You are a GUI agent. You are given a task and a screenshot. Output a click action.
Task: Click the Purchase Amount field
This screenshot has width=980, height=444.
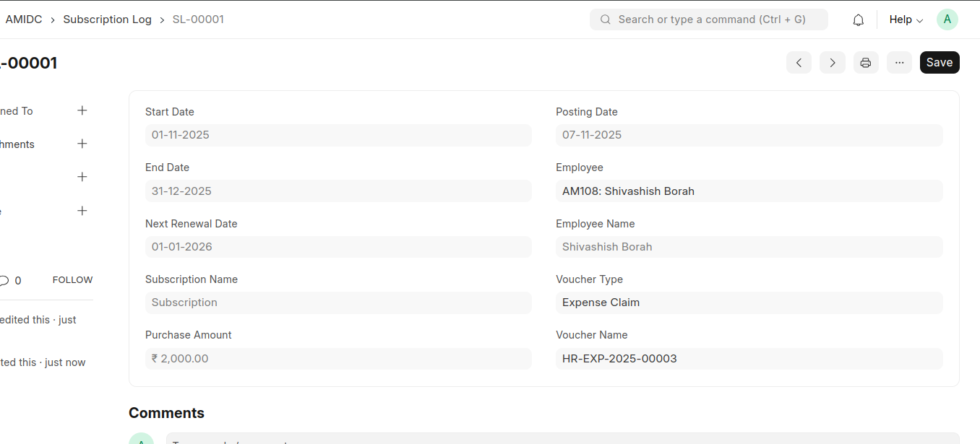tap(338, 359)
